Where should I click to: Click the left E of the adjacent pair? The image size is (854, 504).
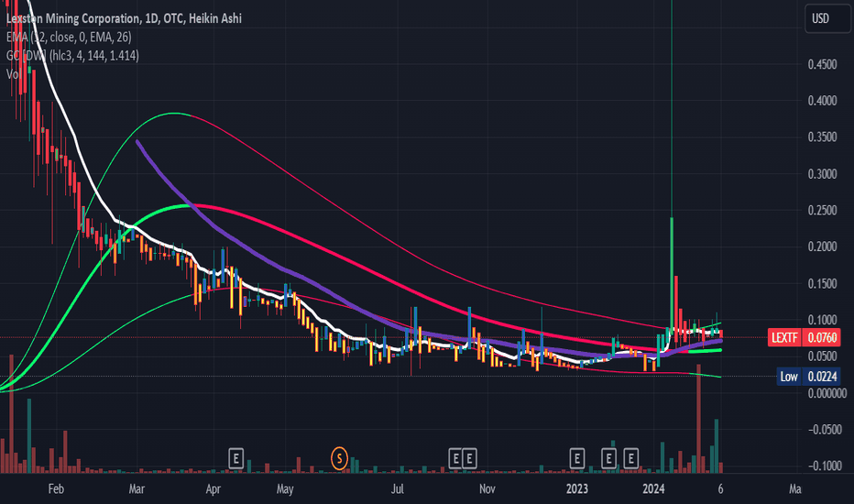[x=456, y=459]
